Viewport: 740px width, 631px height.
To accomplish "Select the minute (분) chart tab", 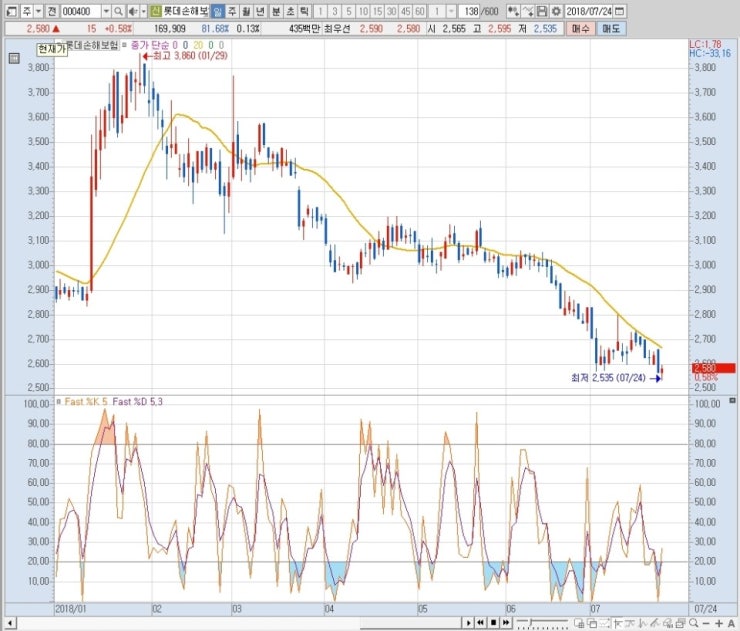I will (275, 11).
